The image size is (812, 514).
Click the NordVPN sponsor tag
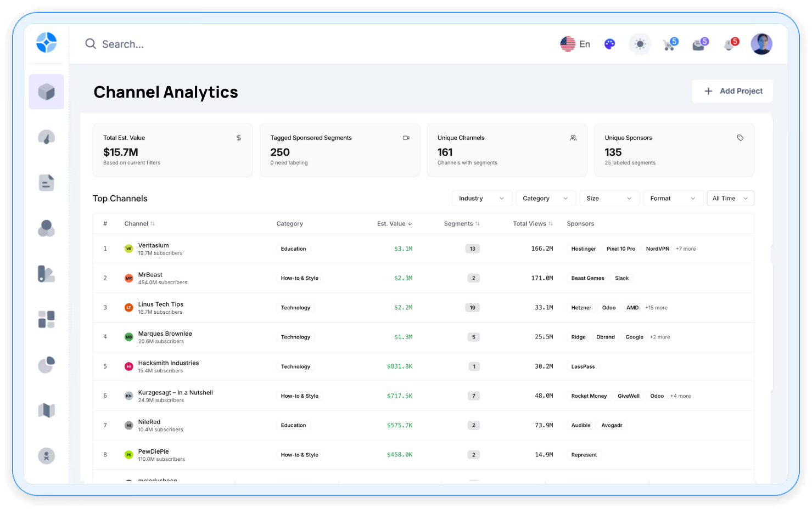(x=657, y=249)
